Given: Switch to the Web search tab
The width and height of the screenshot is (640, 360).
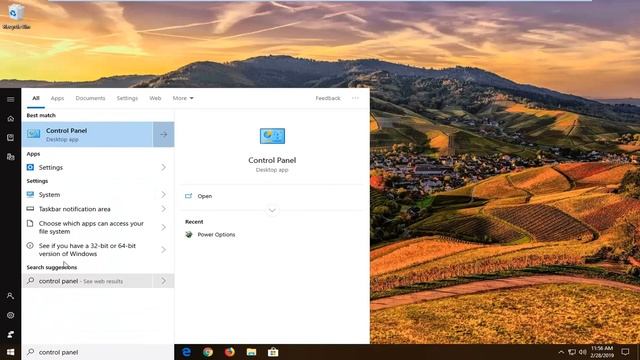Looking at the screenshot, I should point(155,98).
